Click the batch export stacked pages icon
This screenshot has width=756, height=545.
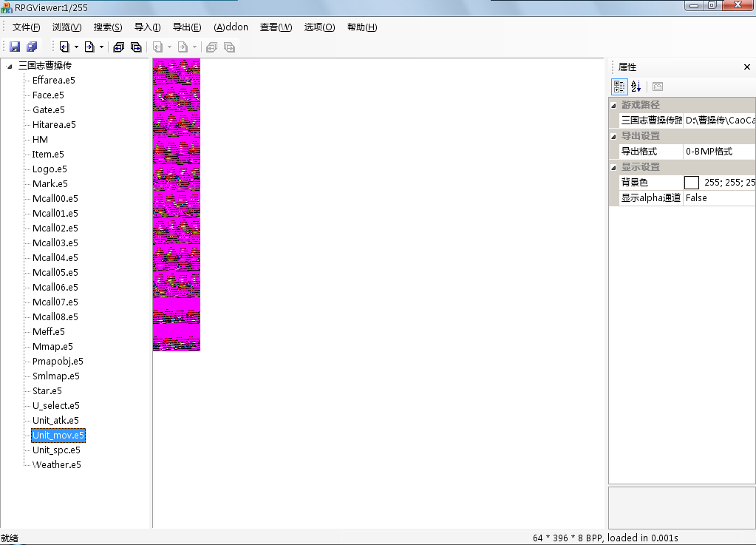coord(136,47)
